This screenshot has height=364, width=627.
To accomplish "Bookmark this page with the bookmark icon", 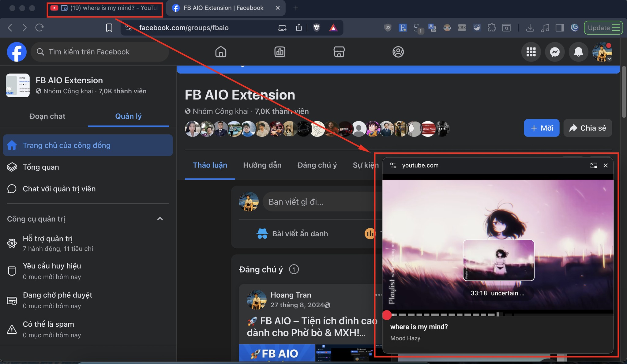I will point(109,28).
